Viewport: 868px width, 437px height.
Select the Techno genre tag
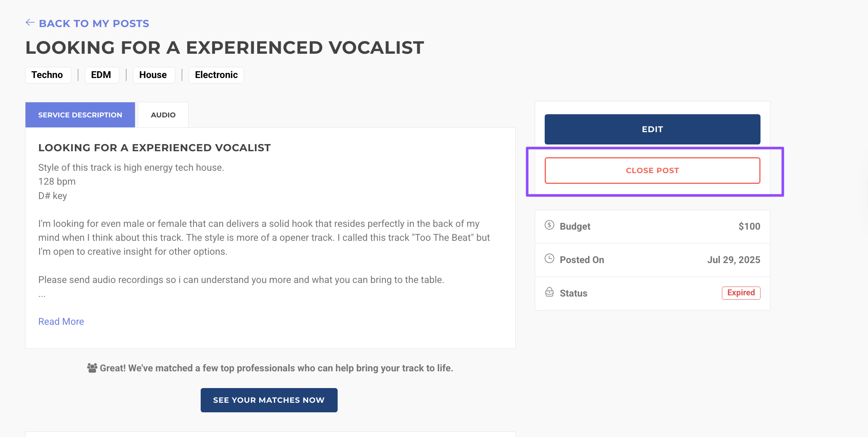click(47, 75)
